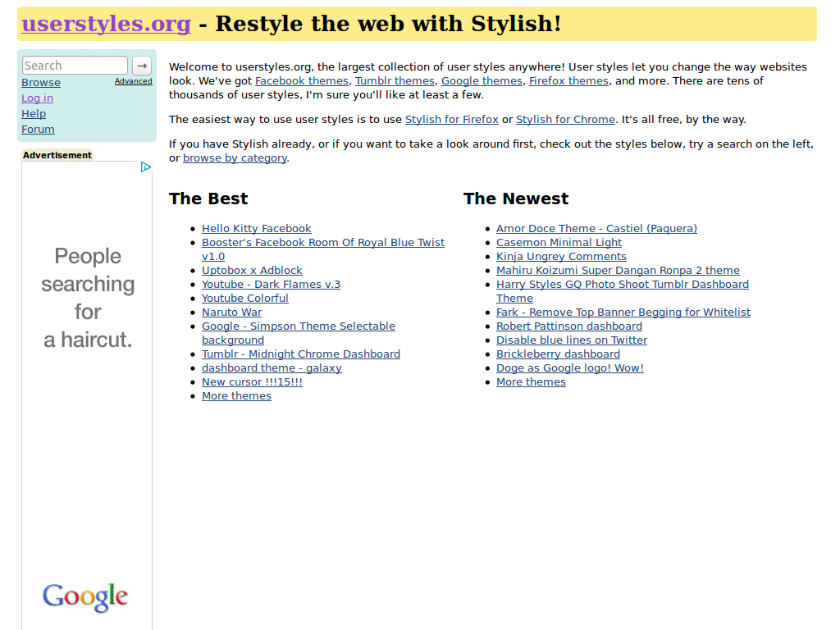Open the New cursor !!!15!!! style
Viewport: 840px width, 630px height.
[253, 382]
